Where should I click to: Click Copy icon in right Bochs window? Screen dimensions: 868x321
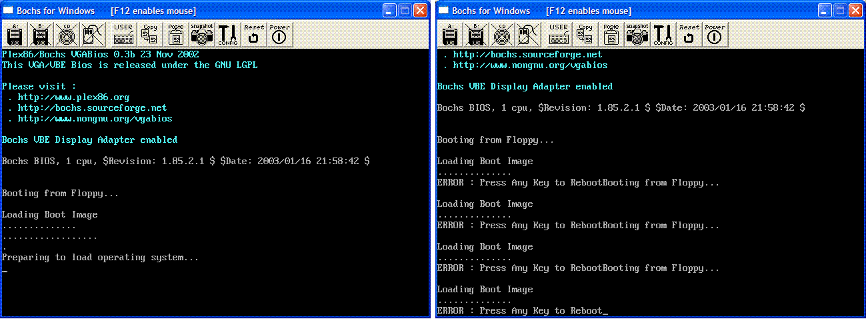[x=585, y=34]
